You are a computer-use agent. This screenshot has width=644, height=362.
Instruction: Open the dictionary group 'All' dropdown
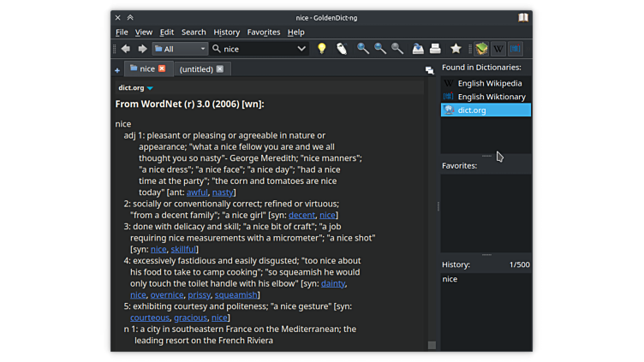pyautogui.click(x=180, y=49)
